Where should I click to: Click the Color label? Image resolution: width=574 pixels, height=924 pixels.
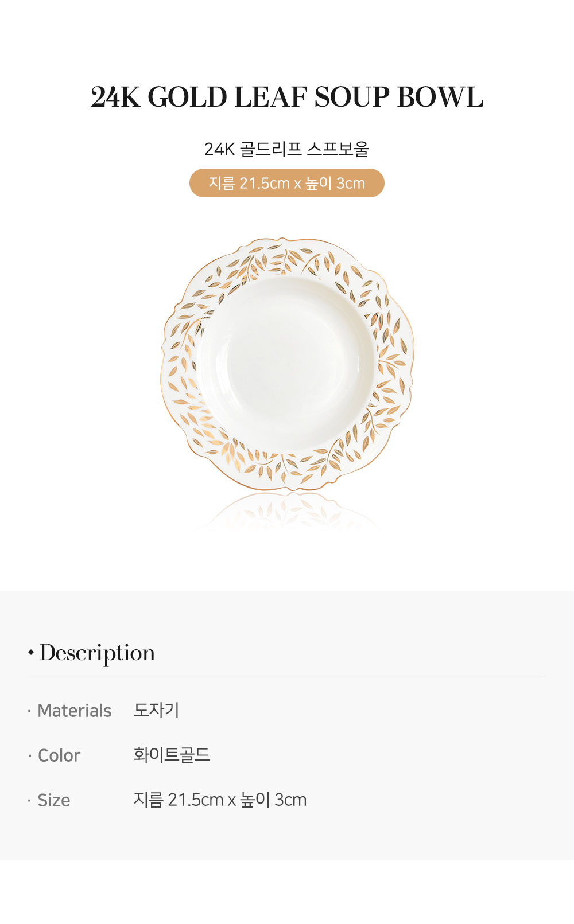59,755
